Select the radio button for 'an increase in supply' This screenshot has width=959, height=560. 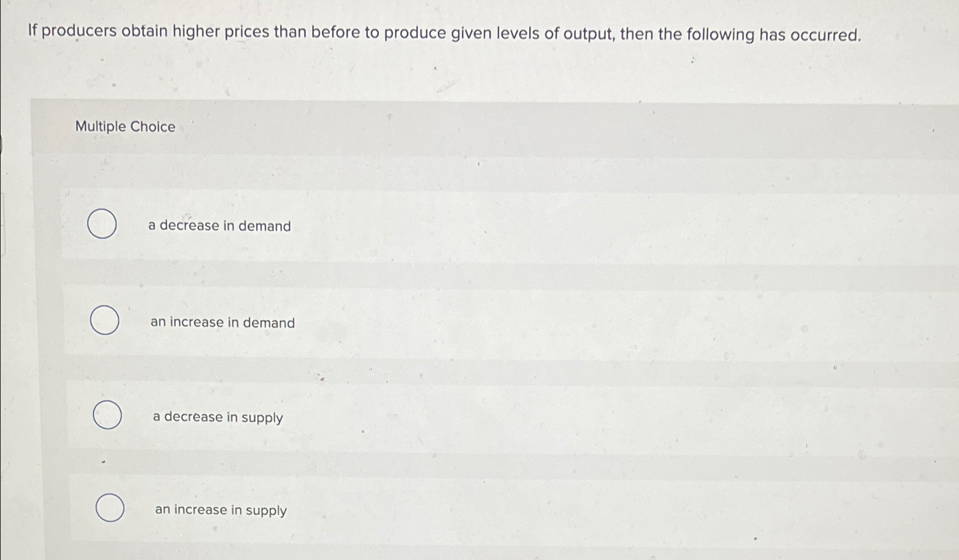109,508
